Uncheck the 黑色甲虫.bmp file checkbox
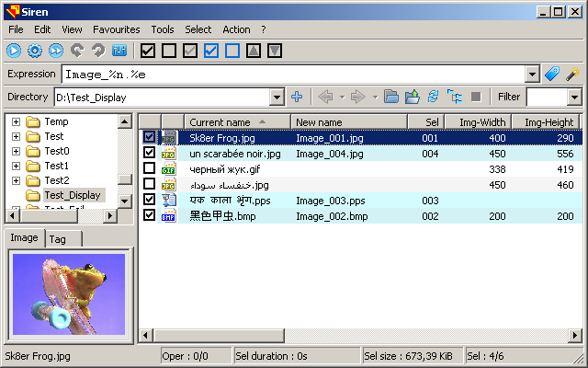 150,215
